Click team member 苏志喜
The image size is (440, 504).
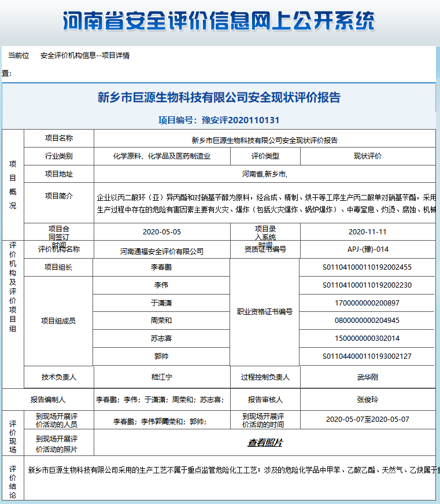(161, 339)
